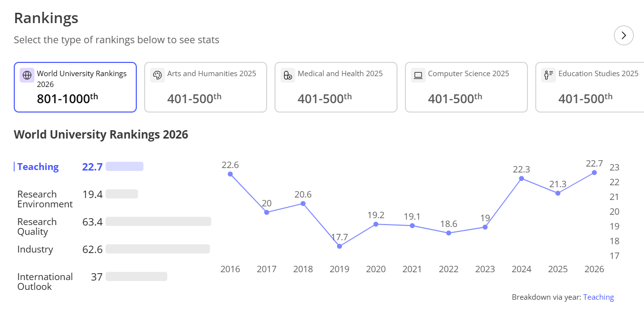644x312 pixels.
Task: Show Computer Science 2025 ranking stats
Action: (466, 87)
